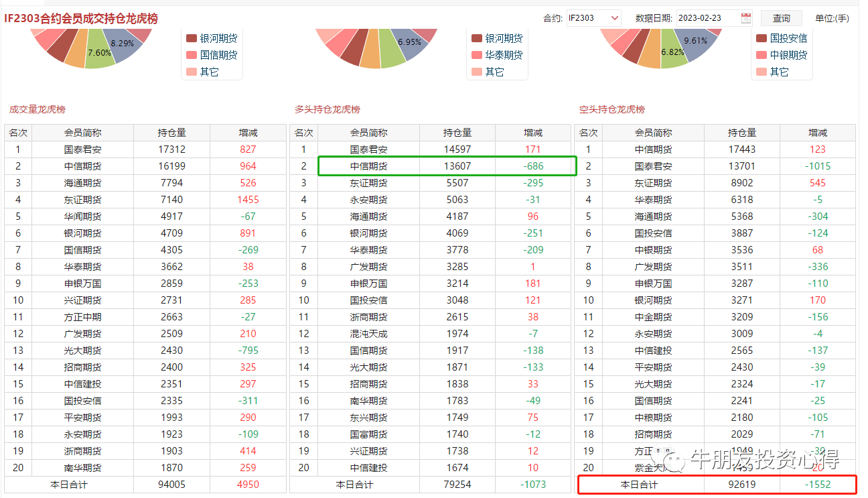This screenshot has width=868, height=498.
Task: Click 中信期货 in the green highlighted row
Action: (x=368, y=166)
